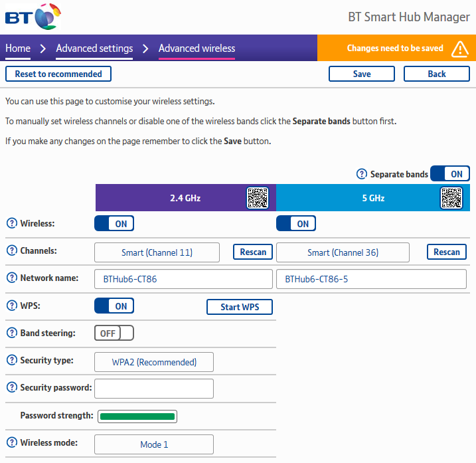476x463 pixels.
Task: Click the Separate bands label
Action: [x=399, y=174]
